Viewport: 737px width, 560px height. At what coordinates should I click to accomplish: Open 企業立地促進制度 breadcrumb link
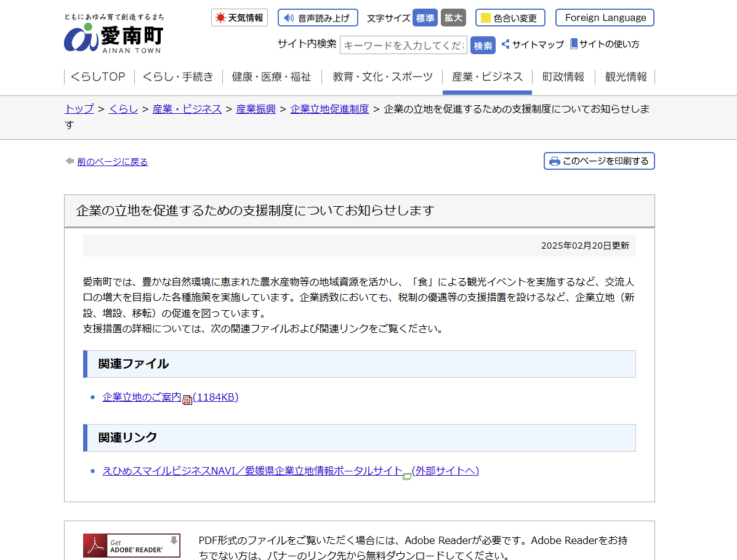(329, 109)
